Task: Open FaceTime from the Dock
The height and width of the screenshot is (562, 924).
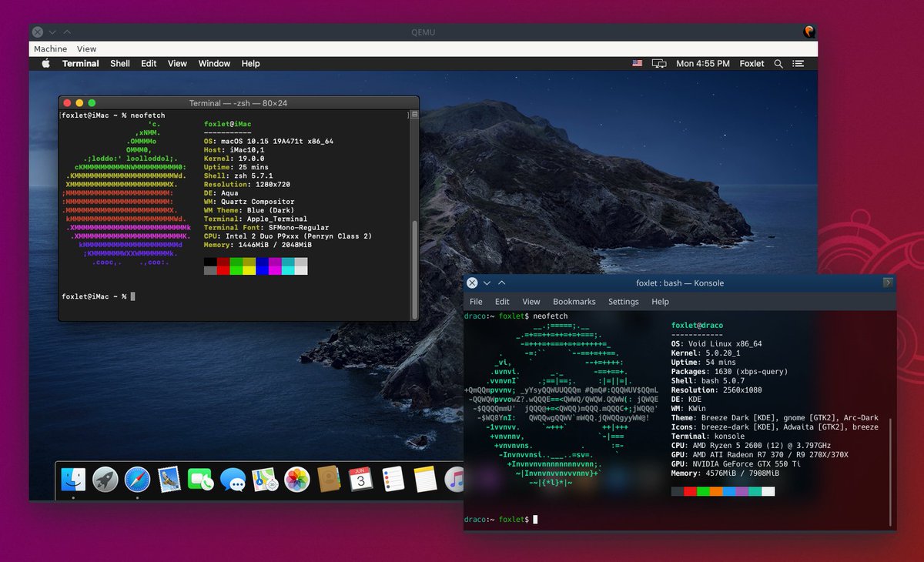Action: point(200,479)
